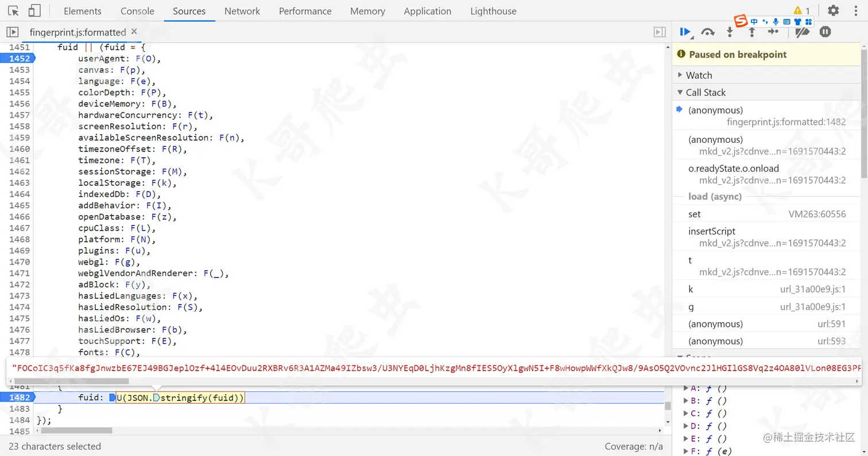Click the value tooltip horizontal scrollbar
This screenshot has width=868, height=456.
pos(71,381)
